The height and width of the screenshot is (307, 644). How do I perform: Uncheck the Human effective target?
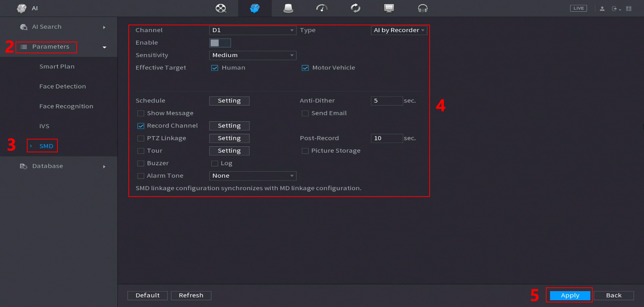coord(215,68)
